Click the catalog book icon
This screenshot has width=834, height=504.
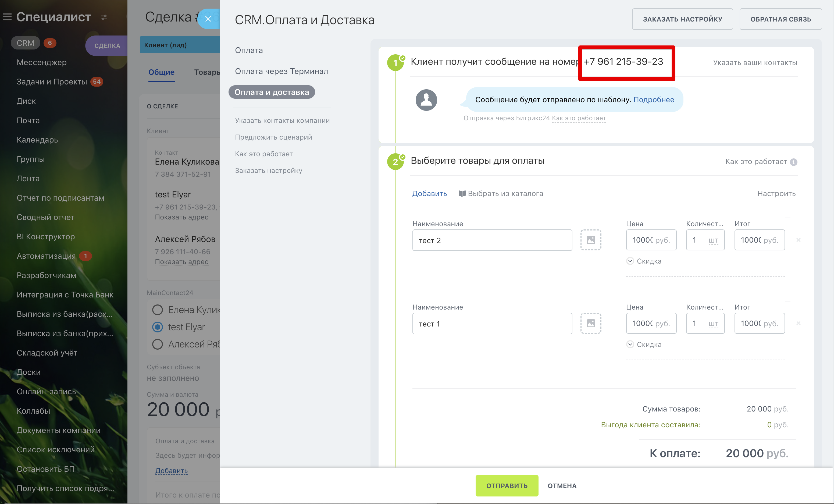click(462, 194)
